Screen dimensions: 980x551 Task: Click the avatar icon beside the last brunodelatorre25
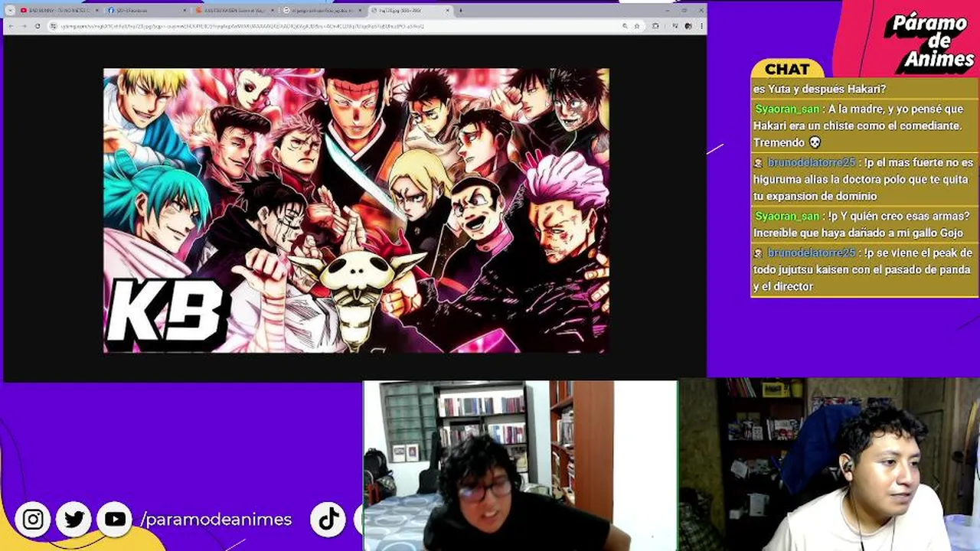759,253
